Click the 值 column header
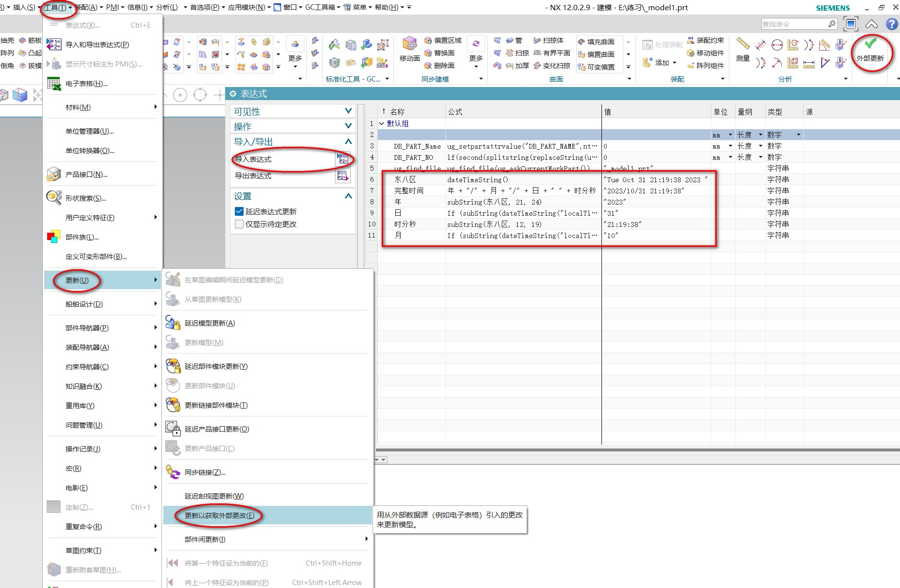 click(656, 112)
